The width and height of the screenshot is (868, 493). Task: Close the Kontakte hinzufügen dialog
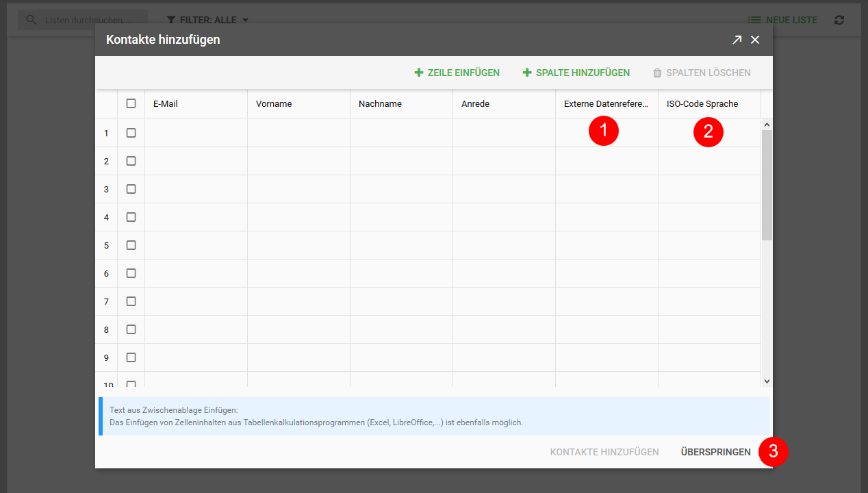[x=755, y=40]
